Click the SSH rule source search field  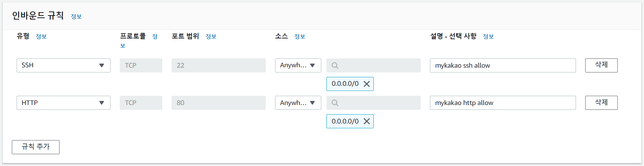click(x=373, y=65)
